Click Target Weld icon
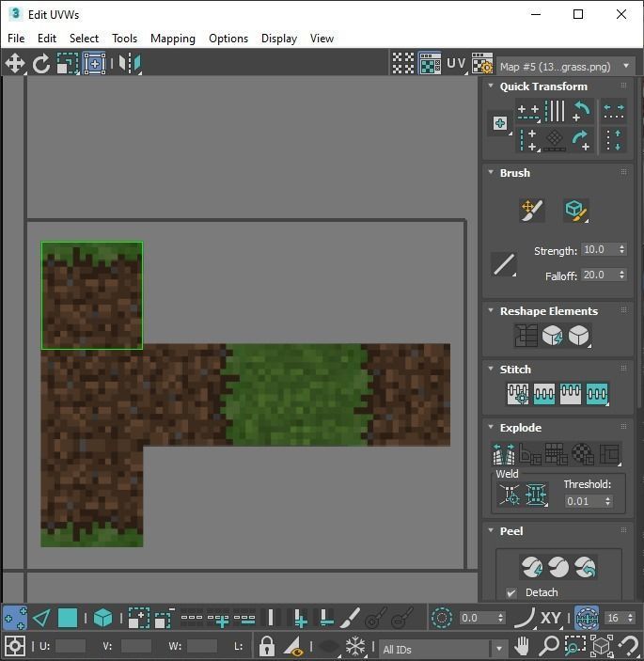644x661 pixels. tap(510, 495)
